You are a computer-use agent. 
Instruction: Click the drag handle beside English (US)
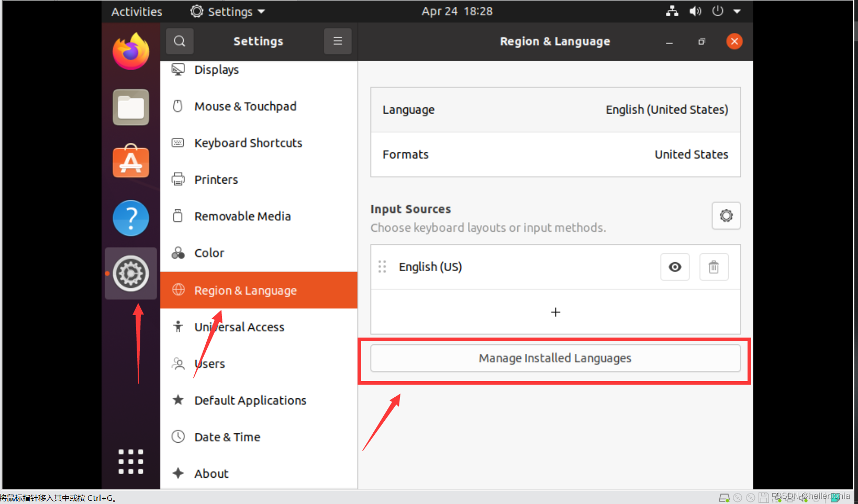[382, 267]
